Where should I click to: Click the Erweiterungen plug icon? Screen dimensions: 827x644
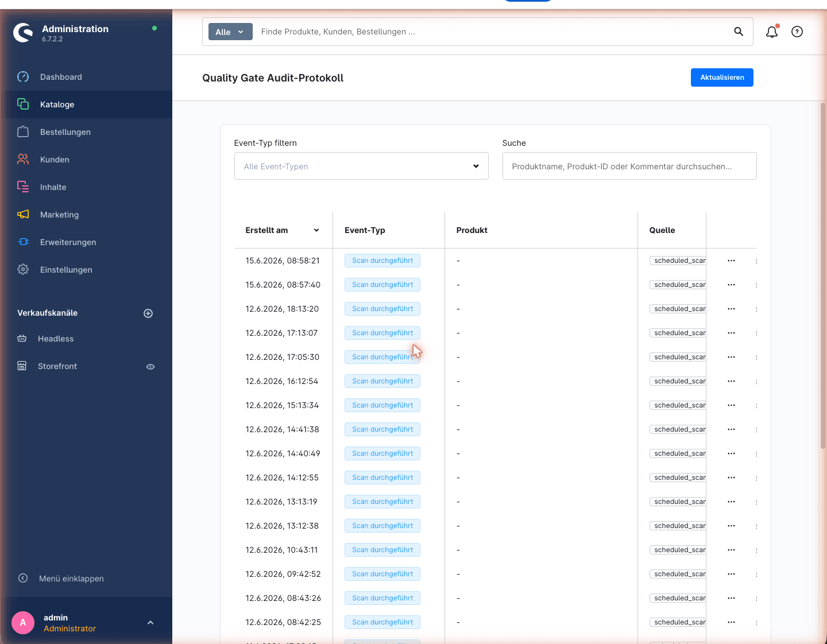click(x=23, y=242)
